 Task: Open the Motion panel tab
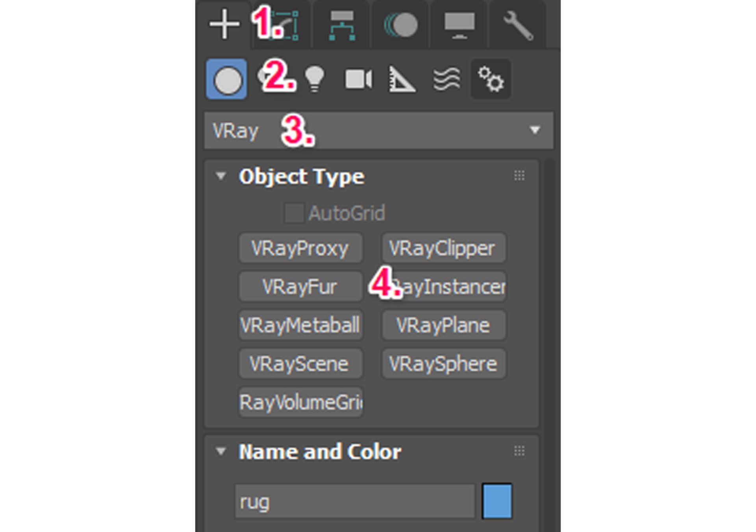pos(401,25)
